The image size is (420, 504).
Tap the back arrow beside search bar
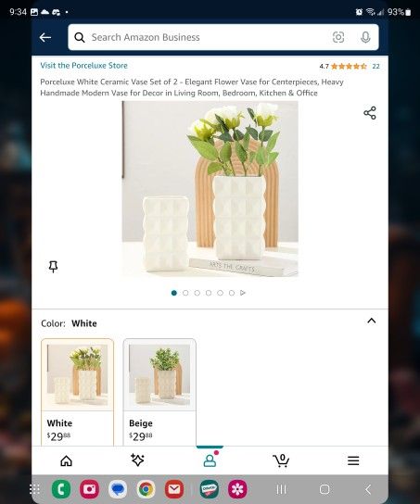[x=45, y=38]
